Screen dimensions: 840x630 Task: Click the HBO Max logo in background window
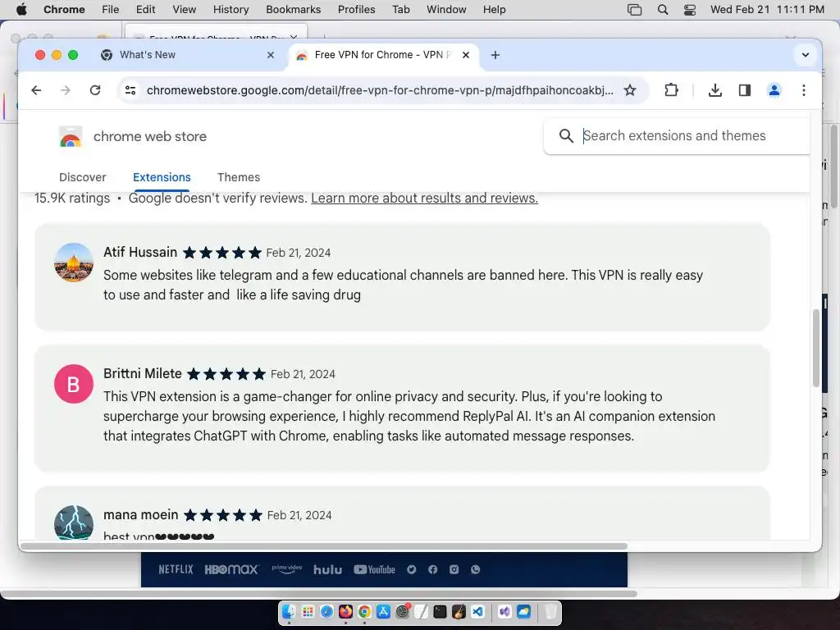[x=232, y=569]
